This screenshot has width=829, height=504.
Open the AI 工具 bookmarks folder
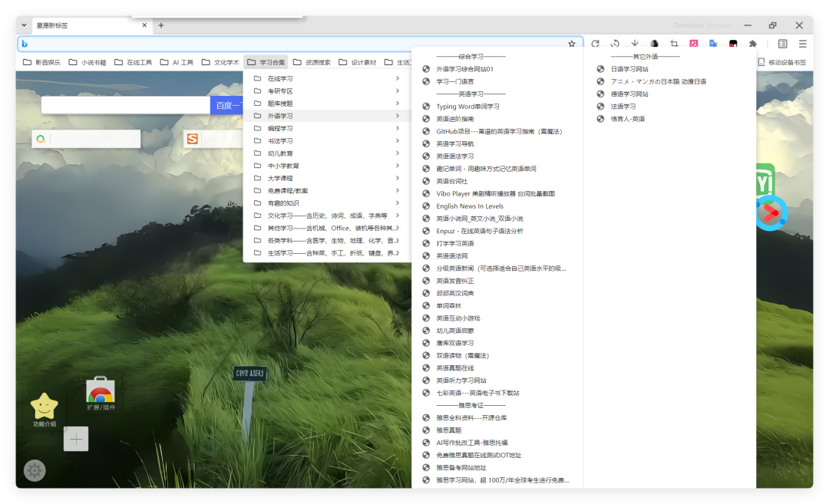point(177,62)
